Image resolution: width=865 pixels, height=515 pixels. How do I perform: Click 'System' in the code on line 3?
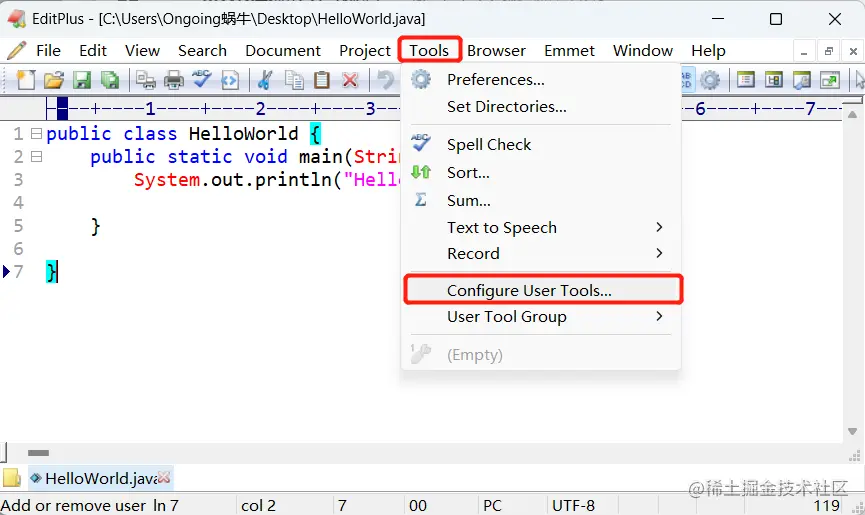(x=167, y=180)
